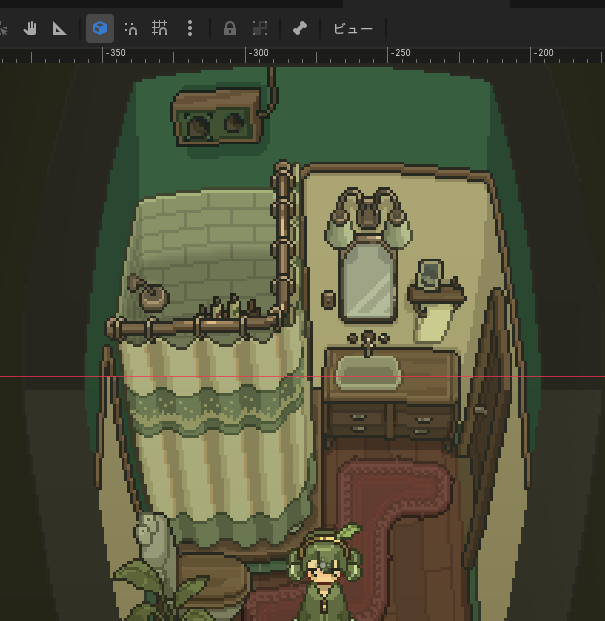Activate the Pan mode hand tool
Viewport: 605px width, 621px height.
30,29
